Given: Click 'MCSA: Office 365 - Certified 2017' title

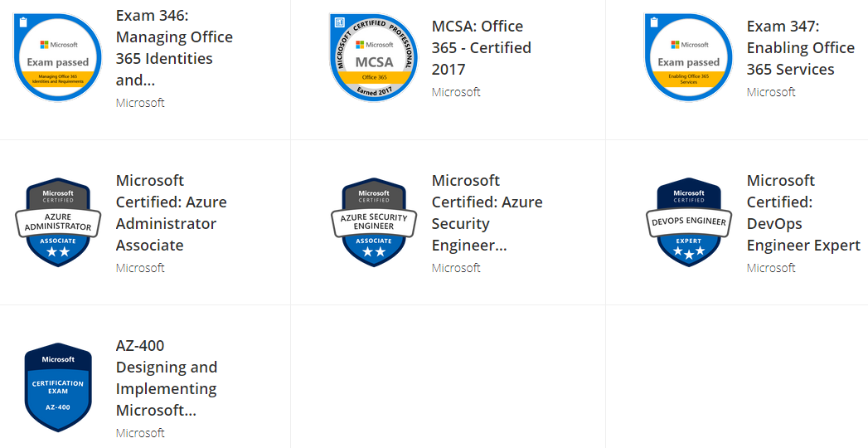Looking at the screenshot, I should pyautogui.click(x=481, y=47).
